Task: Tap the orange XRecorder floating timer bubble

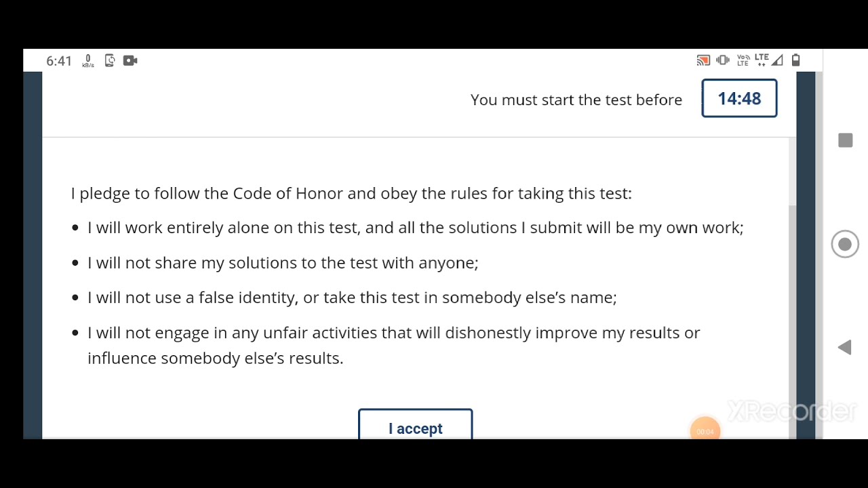Action: coord(705,431)
